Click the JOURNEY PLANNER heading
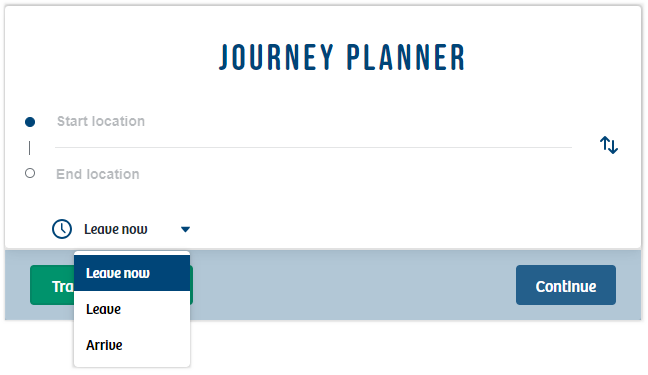Screen dimensions: 648x375 [x=342, y=57]
